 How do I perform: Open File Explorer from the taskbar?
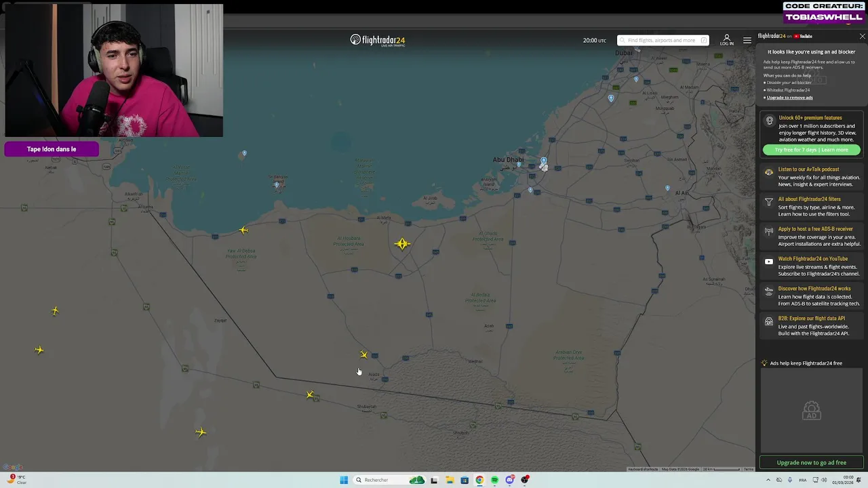(449, 480)
